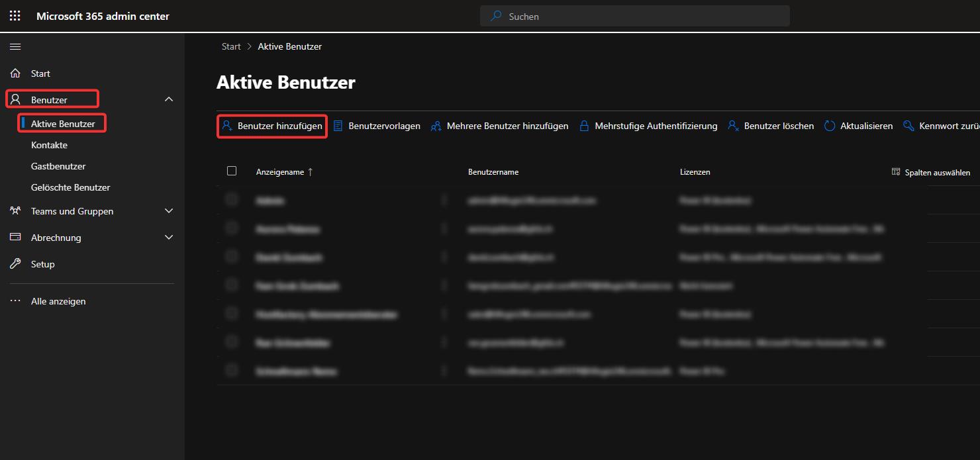This screenshot has width=980, height=460.
Task: Collapse navigation with the hamburger icon
Action: (x=15, y=46)
